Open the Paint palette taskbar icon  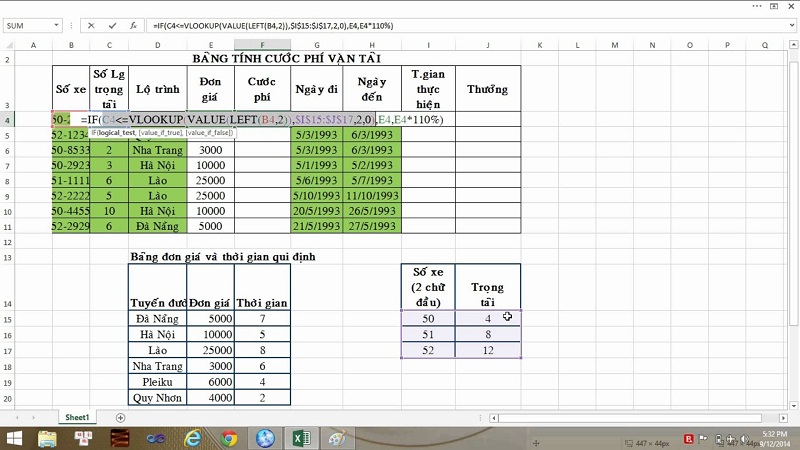click(337, 438)
